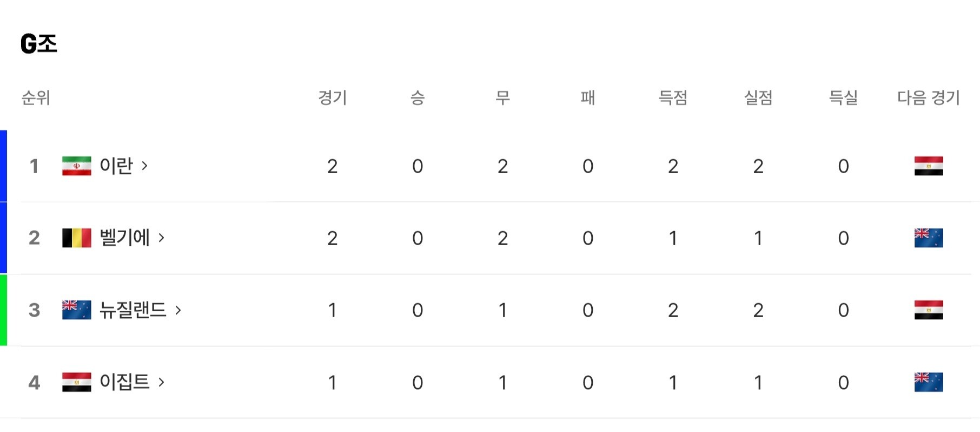Viewport: 980px width, 432px height.
Task: Click the Egypt flag next to 이집트
Action: (x=76, y=382)
